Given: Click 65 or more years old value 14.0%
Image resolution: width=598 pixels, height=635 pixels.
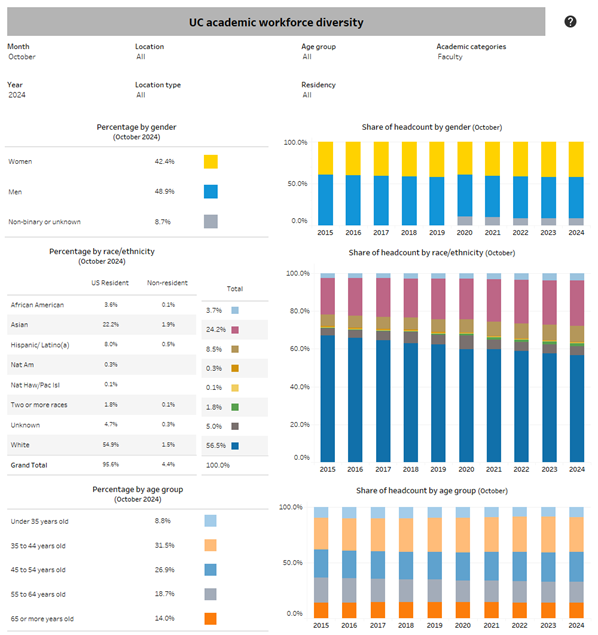Looking at the screenshot, I should pyautogui.click(x=164, y=618).
